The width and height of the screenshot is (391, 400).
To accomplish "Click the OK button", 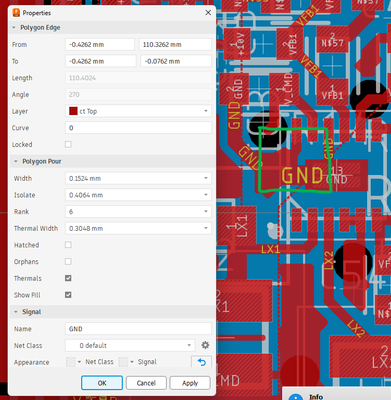I will [102, 383].
